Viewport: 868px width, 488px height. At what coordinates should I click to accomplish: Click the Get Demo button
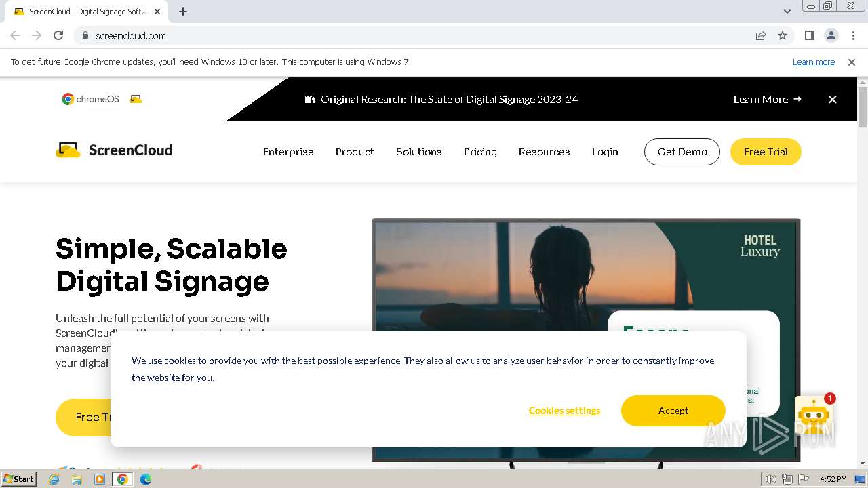pyautogui.click(x=682, y=152)
